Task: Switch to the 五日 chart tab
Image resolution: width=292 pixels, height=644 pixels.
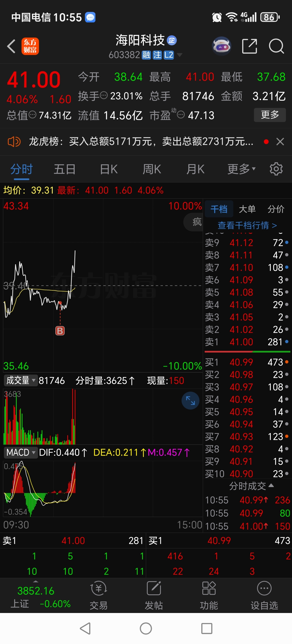Action: tap(65, 169)
